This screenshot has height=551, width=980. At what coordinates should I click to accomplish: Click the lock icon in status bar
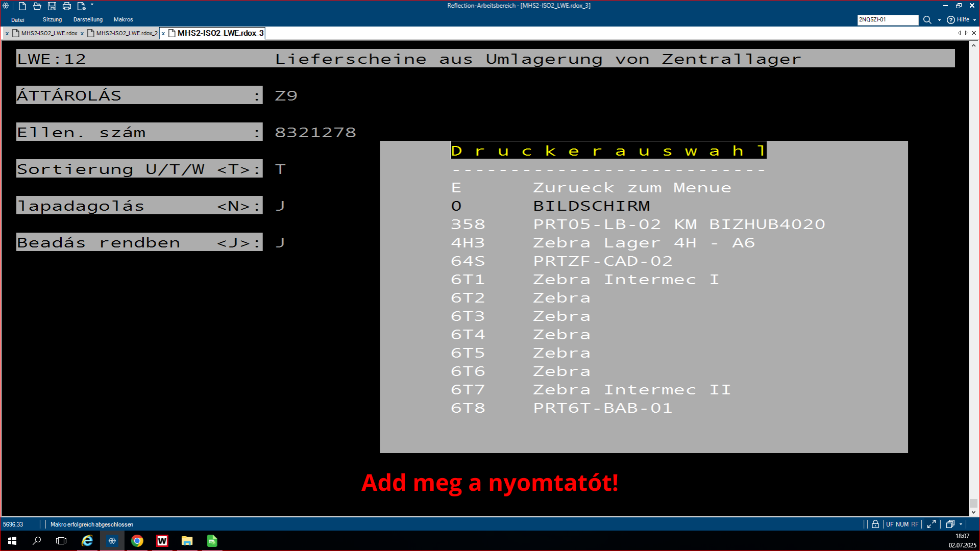tap(875, 524)
